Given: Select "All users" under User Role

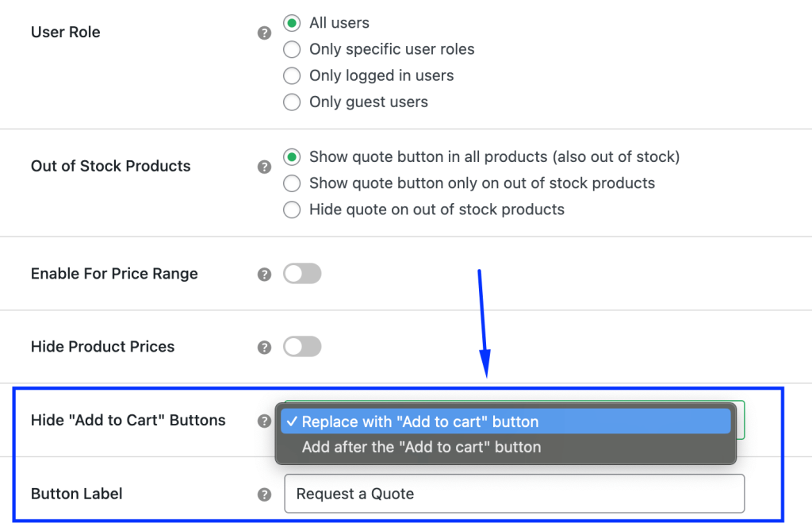Looking at the screenshot, I should click(x=292, y=23).
